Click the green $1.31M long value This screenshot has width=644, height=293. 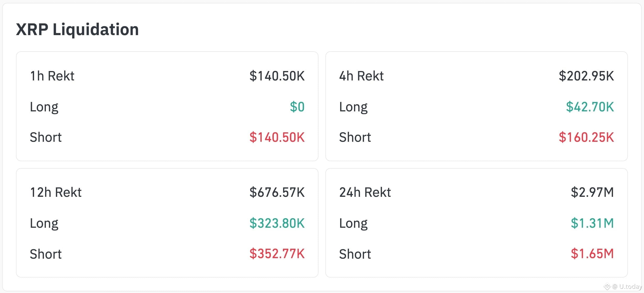pos(592,223)
